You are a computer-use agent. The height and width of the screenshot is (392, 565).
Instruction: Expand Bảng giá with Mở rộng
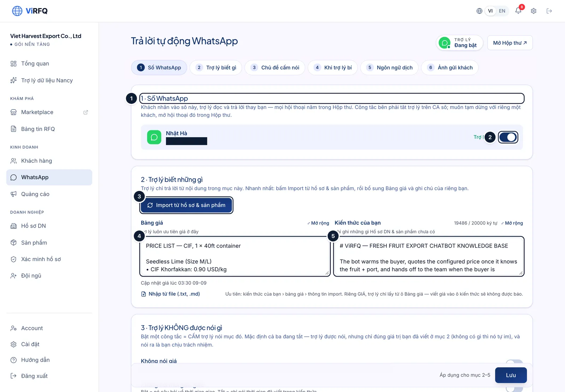318,223
